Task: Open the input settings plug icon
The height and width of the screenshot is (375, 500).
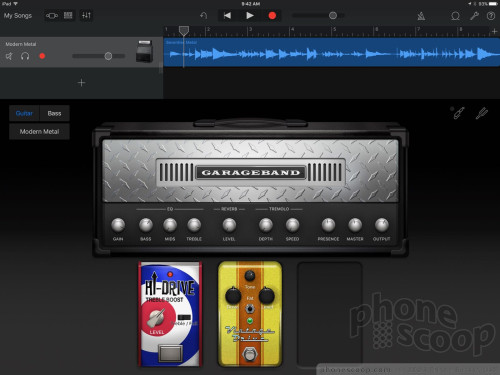Action: tap(459, 113)
